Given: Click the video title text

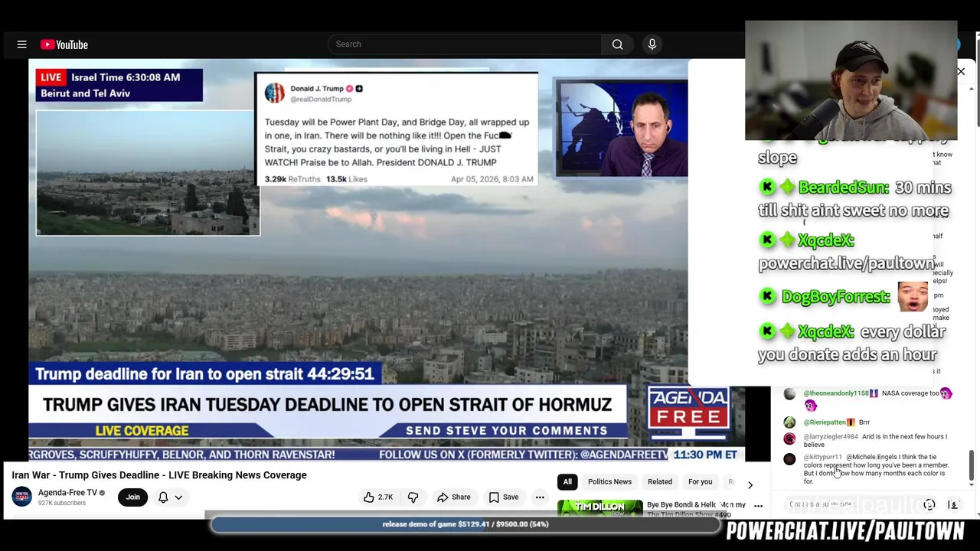Looking at the screenshot, I should (159, 475).
